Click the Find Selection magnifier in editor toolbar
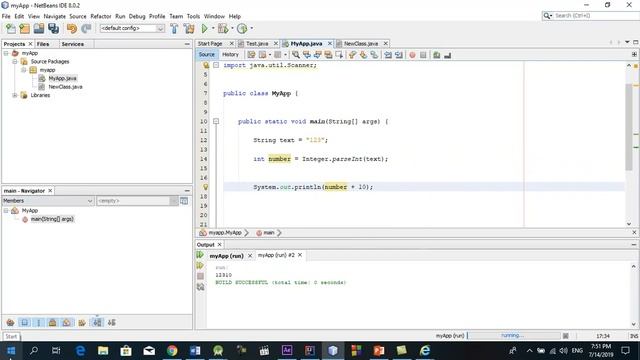The width and height of the screenshot is (640, 360). (x=296, y=55)
